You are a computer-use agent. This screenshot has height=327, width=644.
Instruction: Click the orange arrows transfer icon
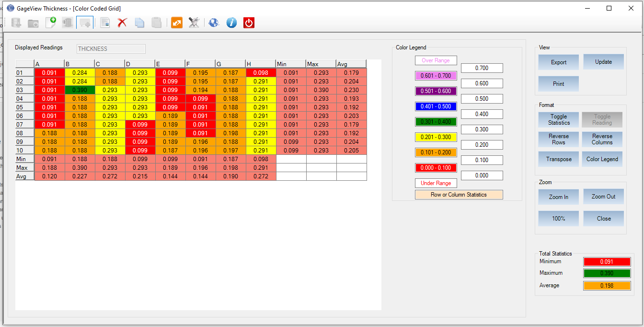tap(177, 22)
